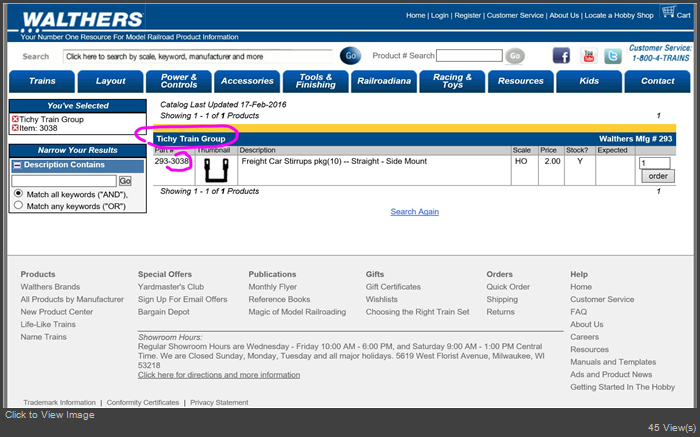Open the Resources menu tab
The image size is (700, 437).
click(x=521, y=81)
